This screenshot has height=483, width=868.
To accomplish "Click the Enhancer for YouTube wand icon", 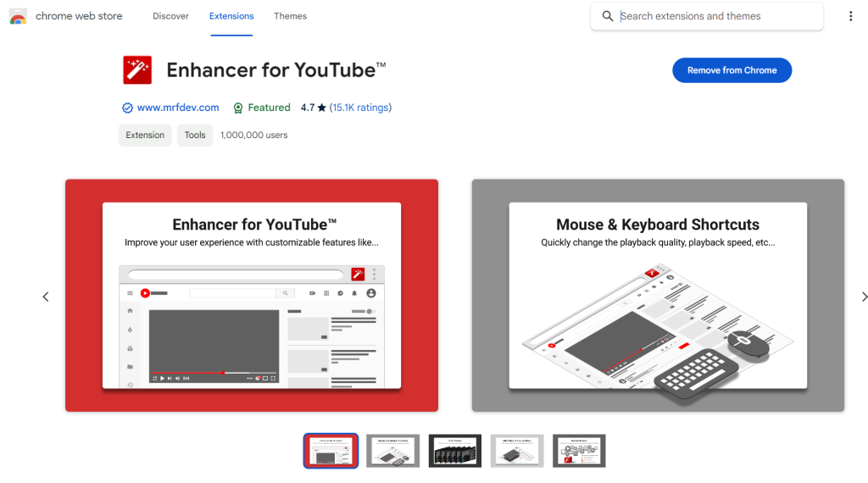I will [137, 70].
